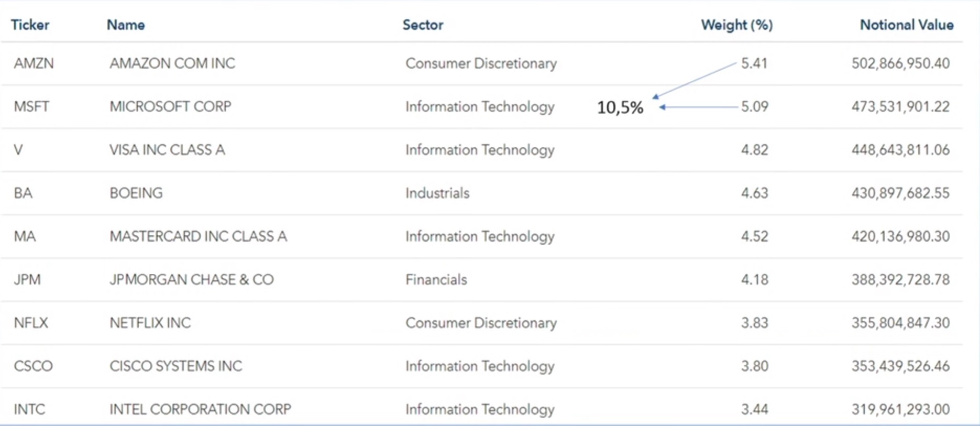Click the BOEING company name
Image resolution: width=980 pixels, height=426 pixels.
(136, 193)
